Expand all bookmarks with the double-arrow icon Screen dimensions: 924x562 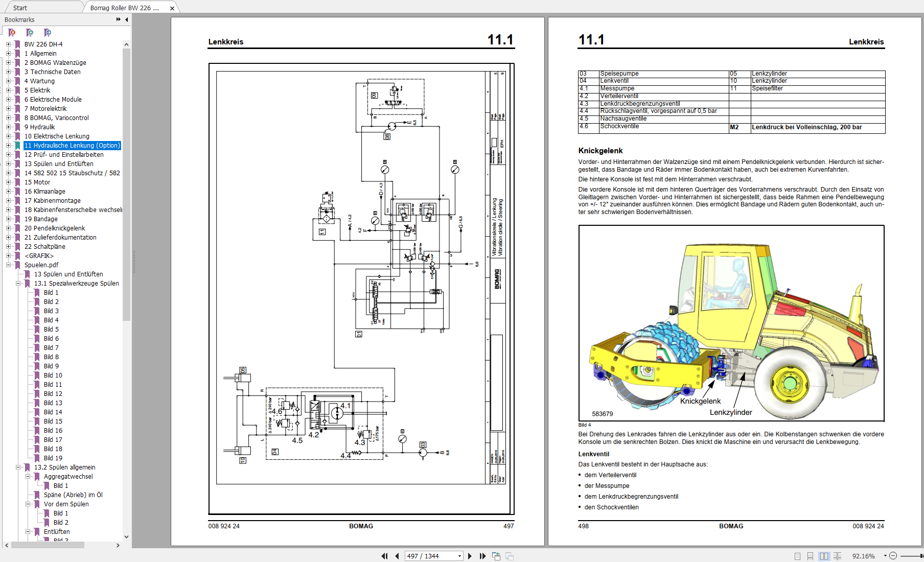click(118, 19)
